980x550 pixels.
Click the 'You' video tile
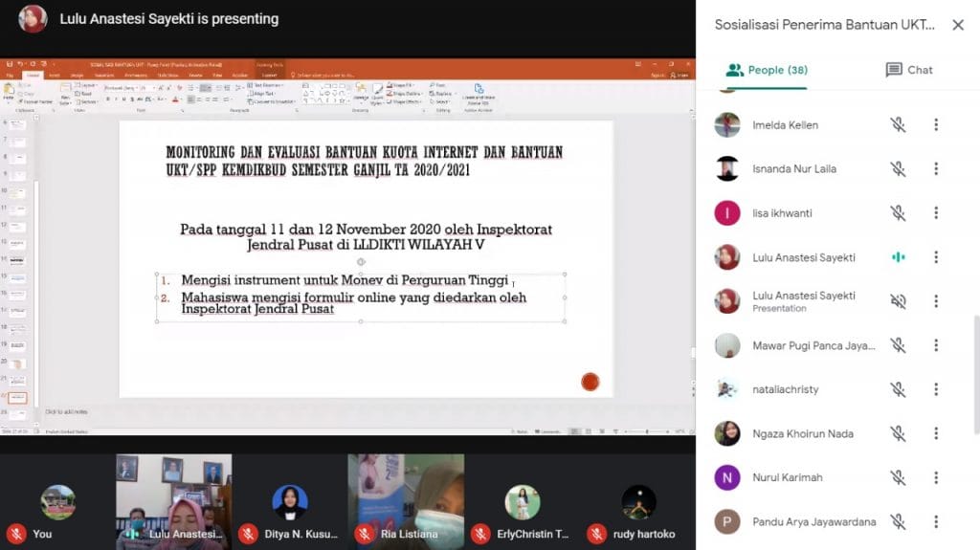click(57, 502)
